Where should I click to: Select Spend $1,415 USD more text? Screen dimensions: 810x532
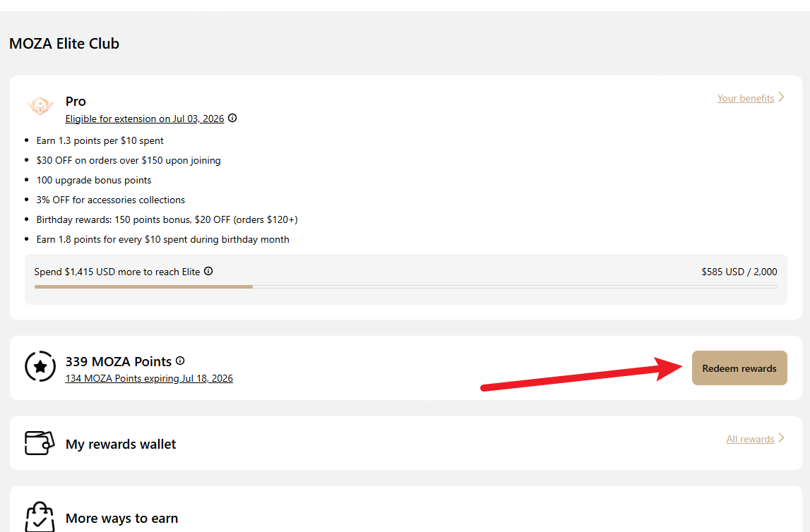click(117, 272)
